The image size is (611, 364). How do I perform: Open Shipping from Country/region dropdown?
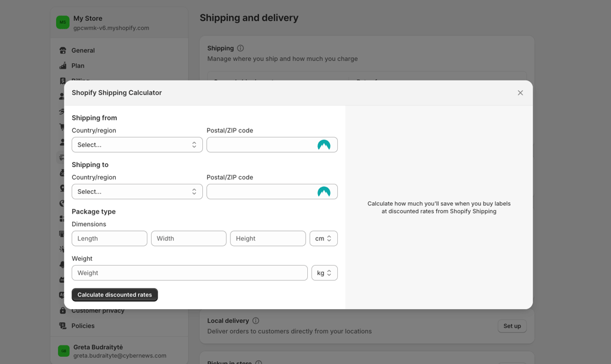[137, 144]
